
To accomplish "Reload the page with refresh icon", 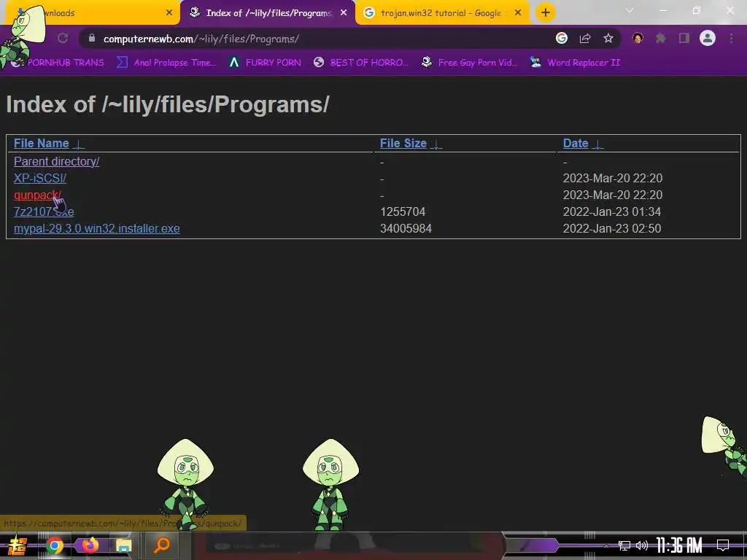I will [63, 38].
